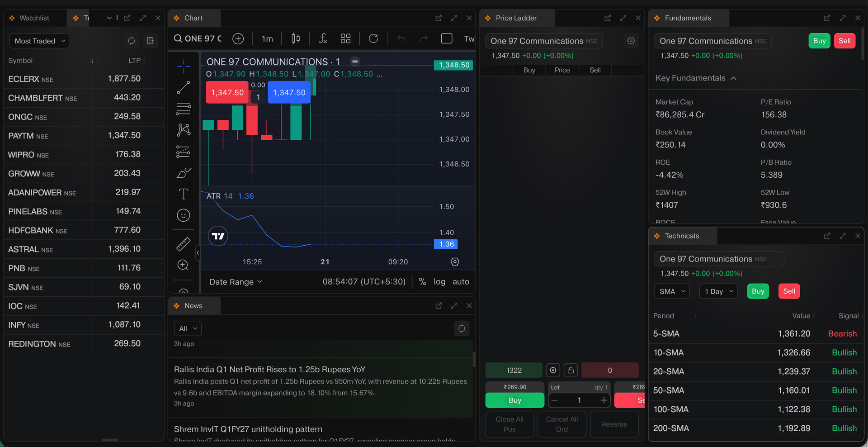Image resolution: width=868 pixels, height=447 pixels.
Task: Open the SMA indicator dropdown
Action: tap(672, 291)
